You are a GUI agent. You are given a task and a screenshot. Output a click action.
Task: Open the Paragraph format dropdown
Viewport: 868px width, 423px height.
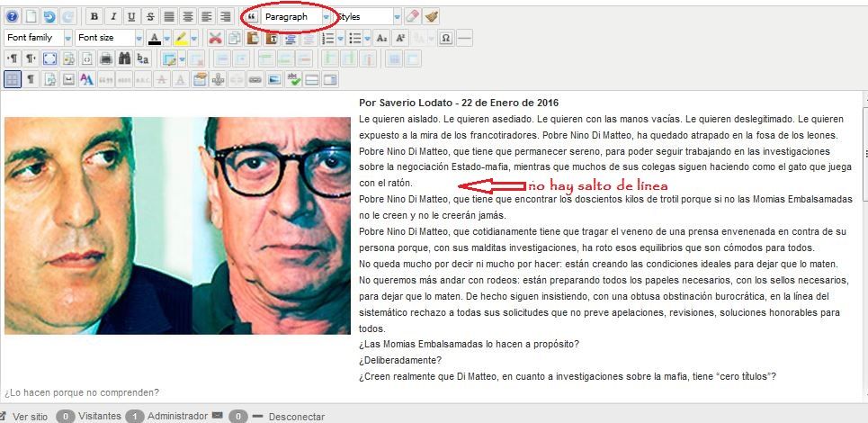(296, 16)
